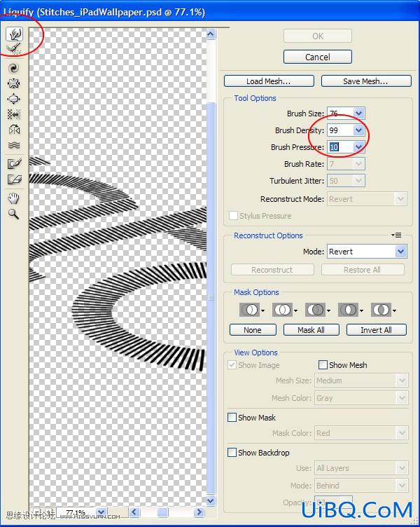Image resolution: width=420 pixels, height=527 pixels.
Task: Click the None mask button
Action: [253, 330]
